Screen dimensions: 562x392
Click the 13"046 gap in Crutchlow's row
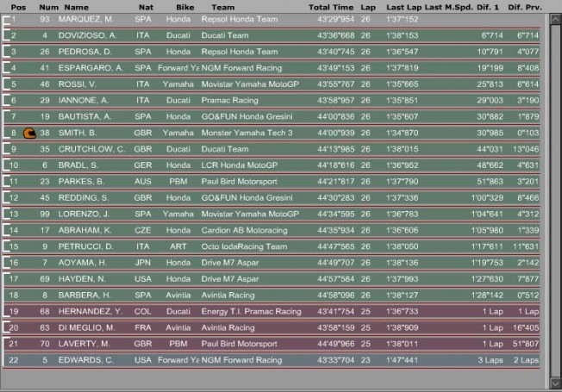pos(526,149)
